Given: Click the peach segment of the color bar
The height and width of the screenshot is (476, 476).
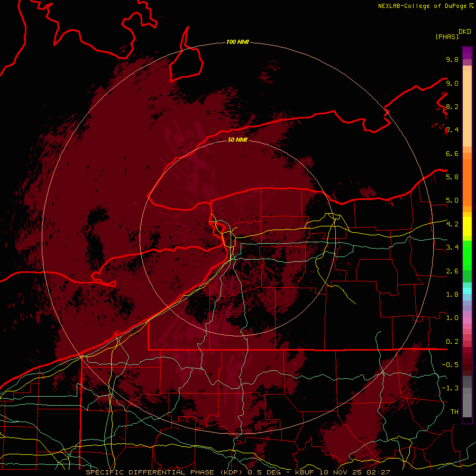Looking at the screenshot, I should [467, 108].
